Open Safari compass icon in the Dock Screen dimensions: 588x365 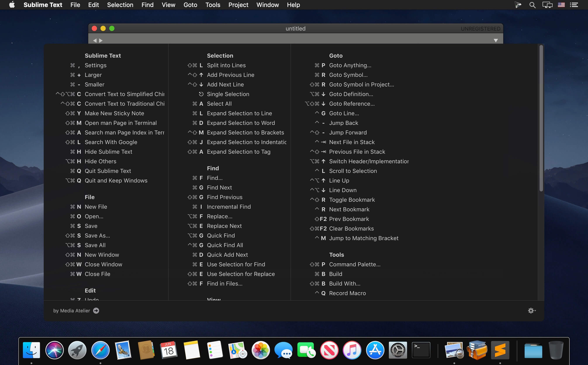100,350
